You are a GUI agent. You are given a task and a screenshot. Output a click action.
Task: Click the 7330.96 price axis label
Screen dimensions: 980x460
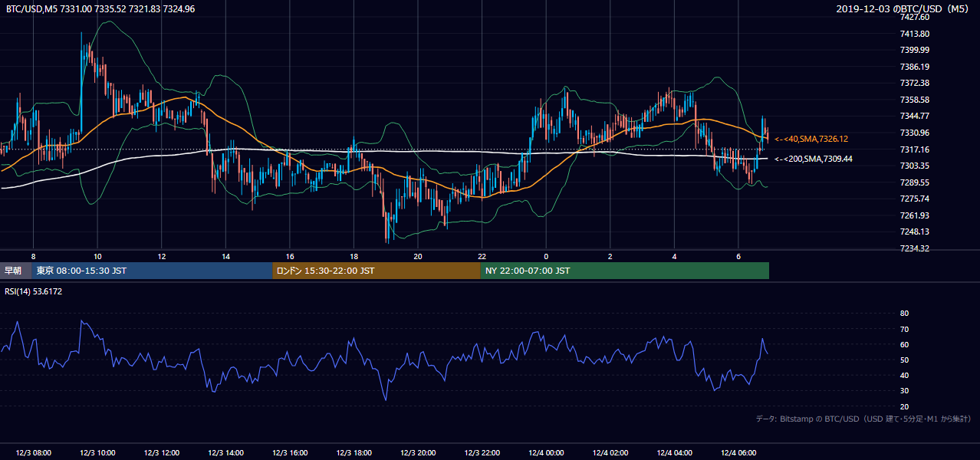915,133
